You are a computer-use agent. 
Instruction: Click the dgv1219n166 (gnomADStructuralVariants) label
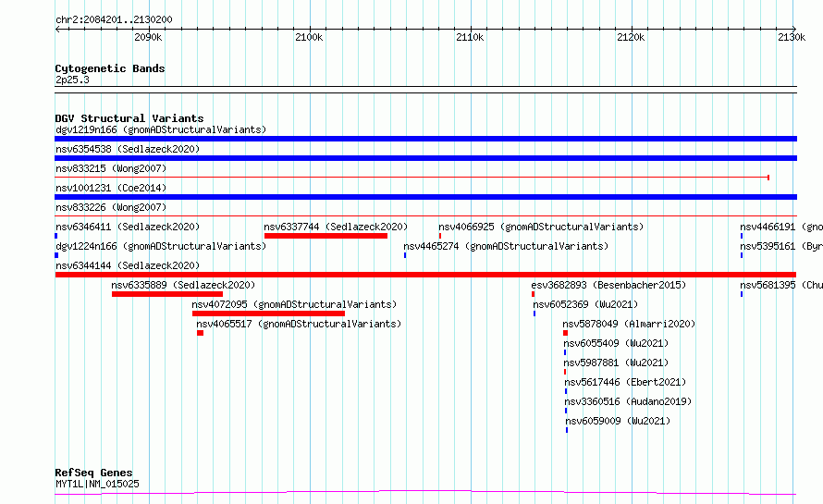[161, 129]
